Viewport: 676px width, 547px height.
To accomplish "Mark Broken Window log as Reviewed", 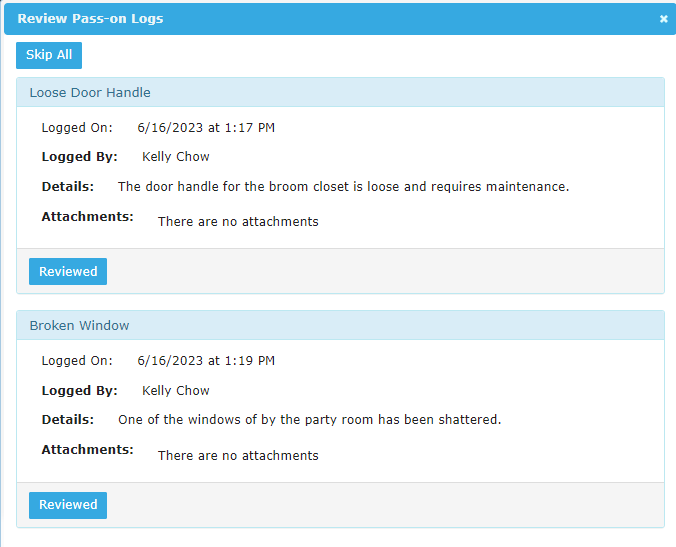I will 68,505.
